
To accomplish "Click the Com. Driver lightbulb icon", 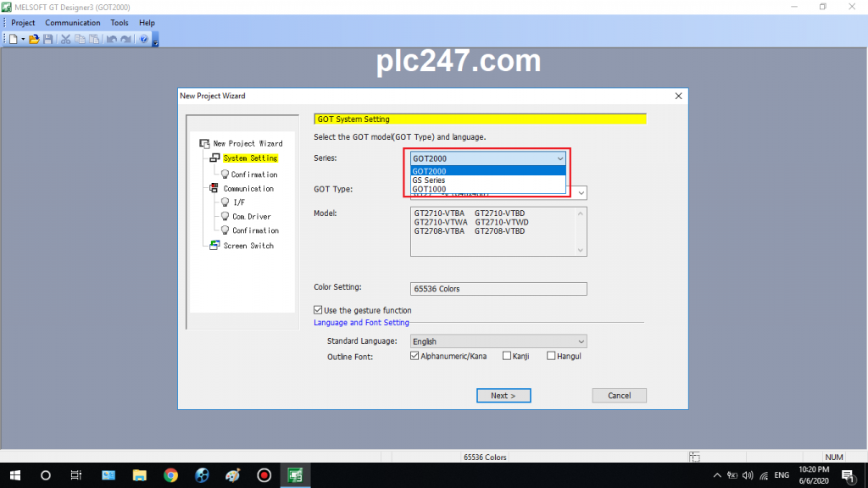I will point(225,216).
